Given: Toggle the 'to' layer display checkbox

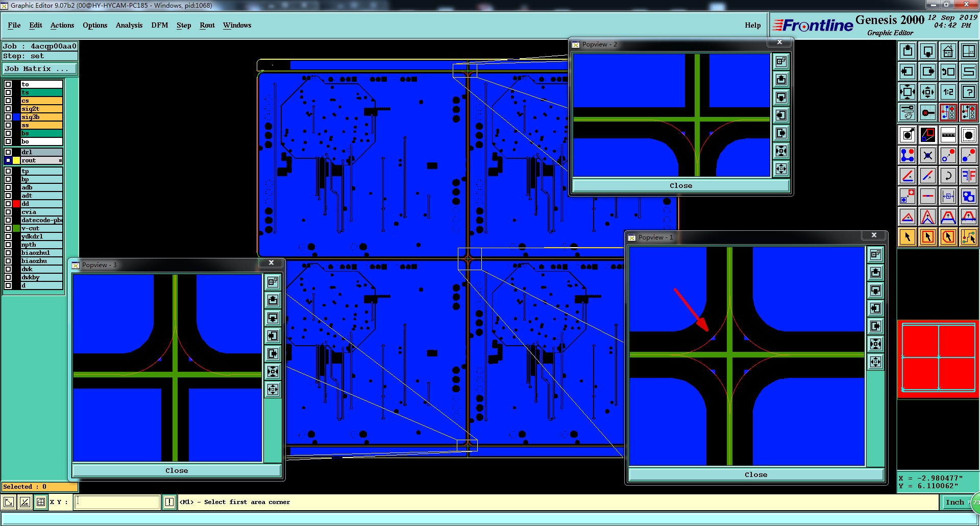Looking at the screenshot, I should pyautogui.click(x=8, y=84).
